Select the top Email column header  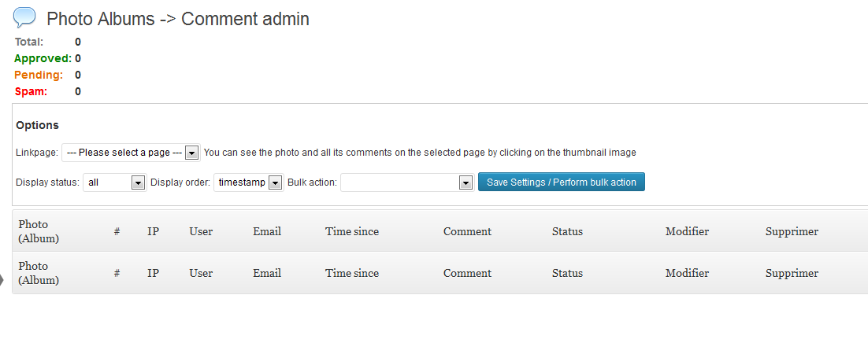click(267, 232)
